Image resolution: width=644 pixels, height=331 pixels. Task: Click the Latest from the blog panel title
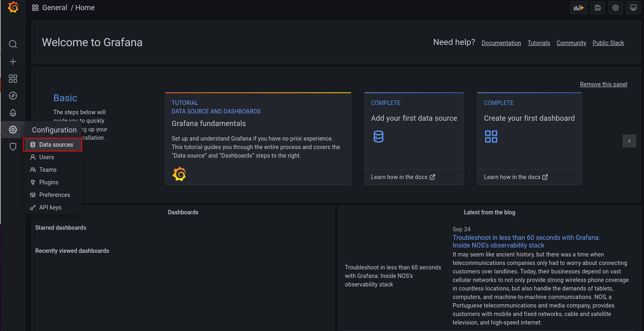(490, 212)
